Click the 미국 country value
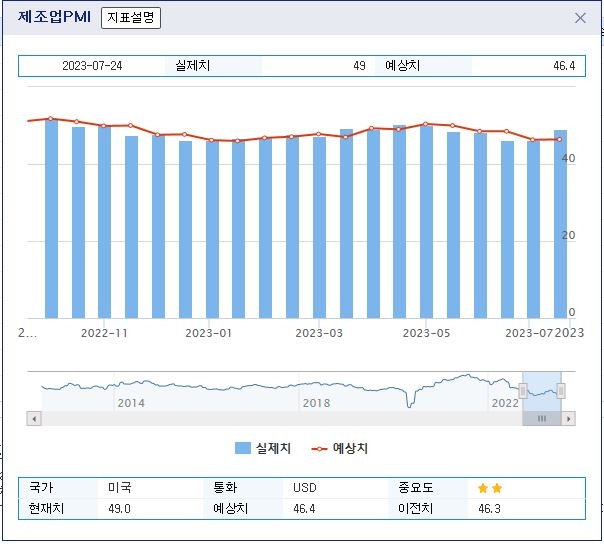 [119, 488]
